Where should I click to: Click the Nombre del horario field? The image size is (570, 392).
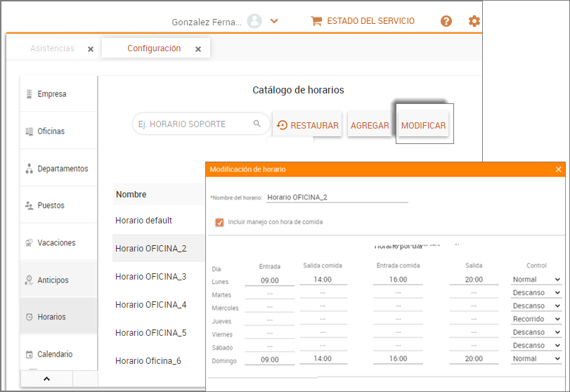(337, 197)
